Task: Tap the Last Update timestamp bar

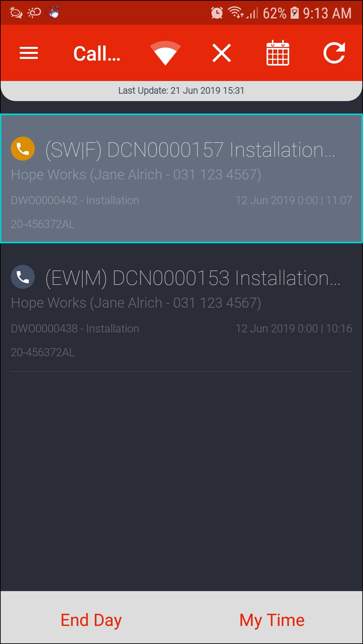Action: pos(181,91)
